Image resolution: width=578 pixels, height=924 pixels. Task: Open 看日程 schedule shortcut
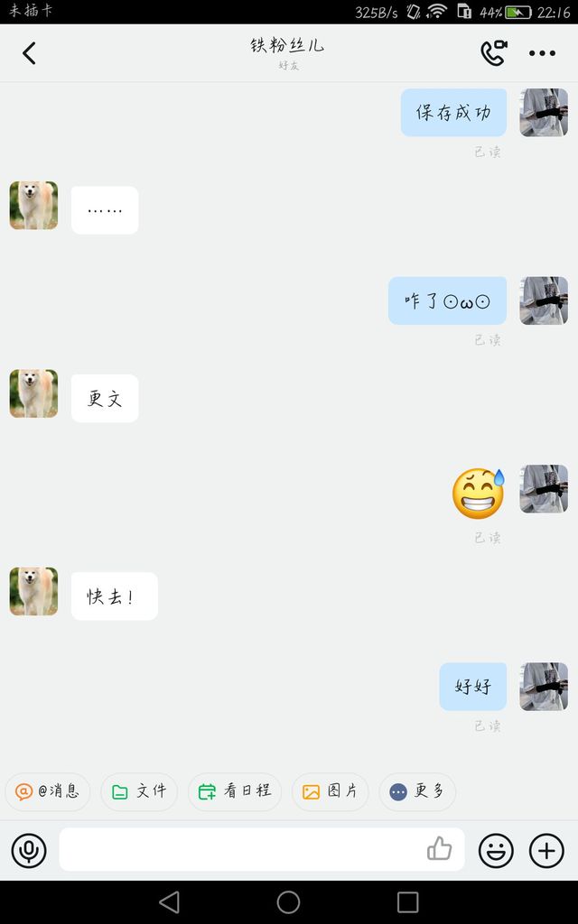[x=235, y=791]
